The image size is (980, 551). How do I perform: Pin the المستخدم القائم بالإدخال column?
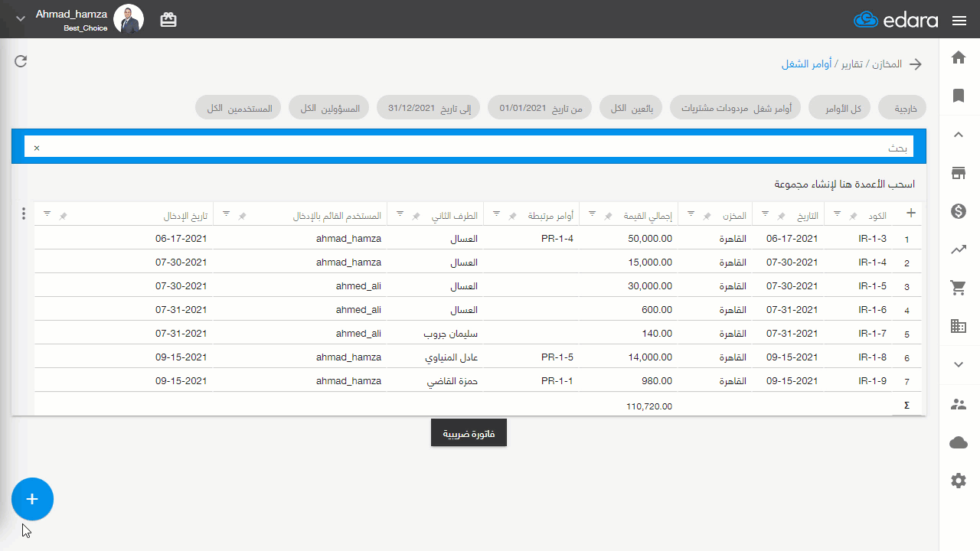pos(242,217)
